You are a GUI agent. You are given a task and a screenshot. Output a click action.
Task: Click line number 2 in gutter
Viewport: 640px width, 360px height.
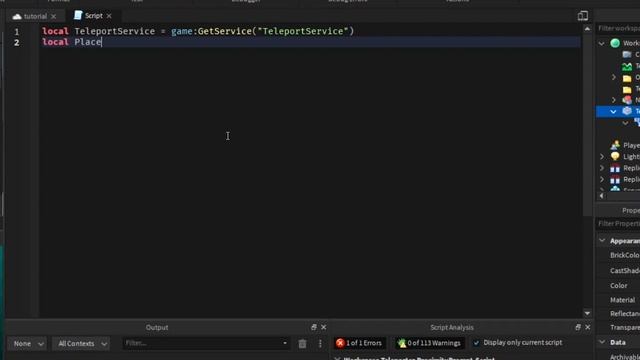point(17,42)
